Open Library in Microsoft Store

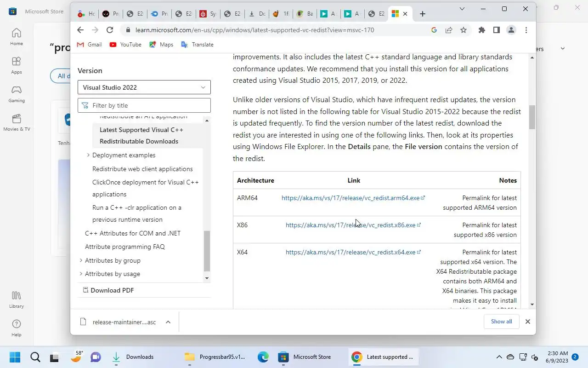pos(17,299)
